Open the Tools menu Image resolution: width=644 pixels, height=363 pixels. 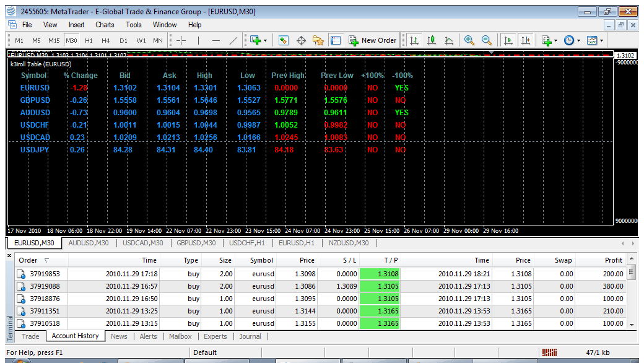(x=134, y=25)
